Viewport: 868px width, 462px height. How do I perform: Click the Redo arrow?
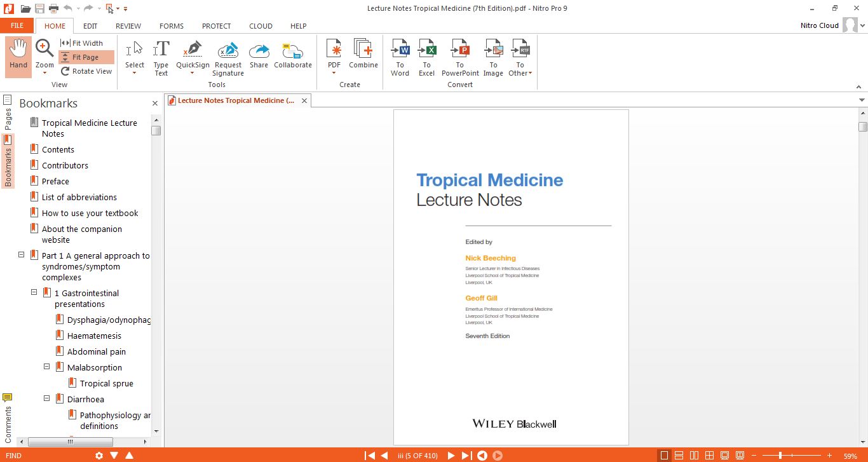88,8
